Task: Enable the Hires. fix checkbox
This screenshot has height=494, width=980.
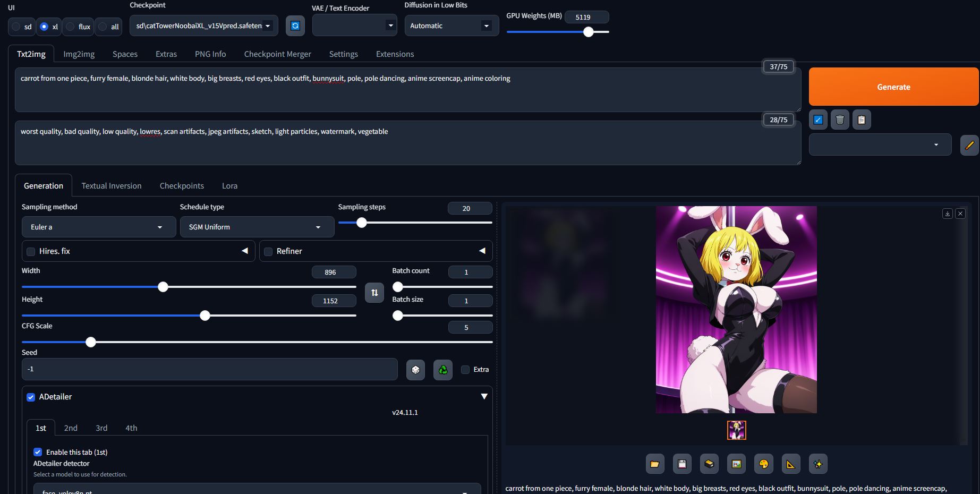Action: [x=31, y=252]
